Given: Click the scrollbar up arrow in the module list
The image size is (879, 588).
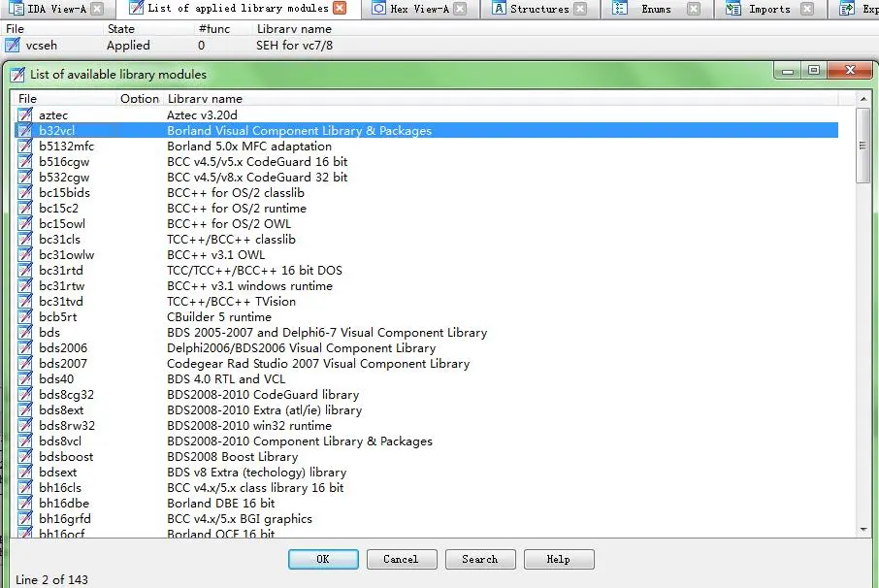Looking at the screenshot, I should pyautogui.click(x=863, y=99).
